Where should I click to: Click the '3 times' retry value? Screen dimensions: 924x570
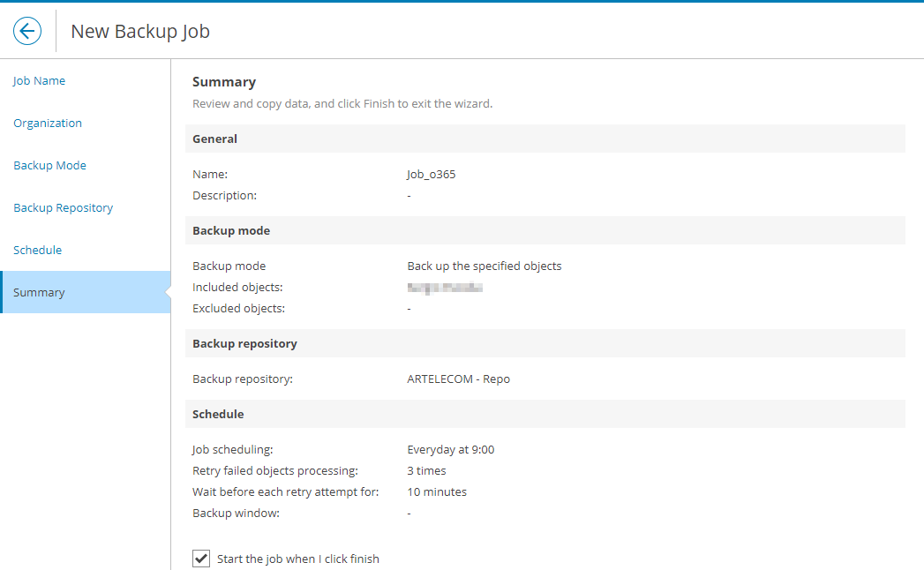(x=426, y=471)
